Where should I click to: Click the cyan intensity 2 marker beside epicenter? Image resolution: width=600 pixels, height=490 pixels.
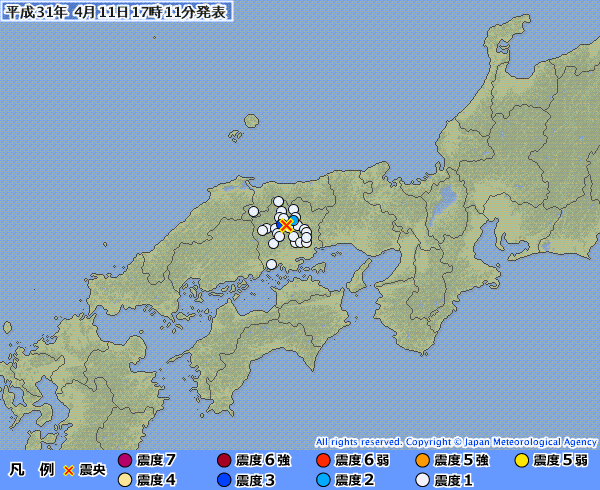pyautogui.click(x=293, y=221)
